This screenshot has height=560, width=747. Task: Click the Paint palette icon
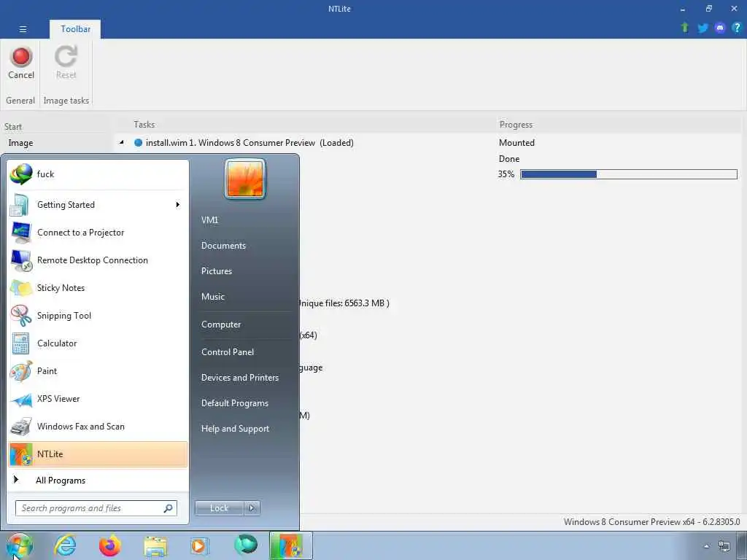click(x=20, y=371)
